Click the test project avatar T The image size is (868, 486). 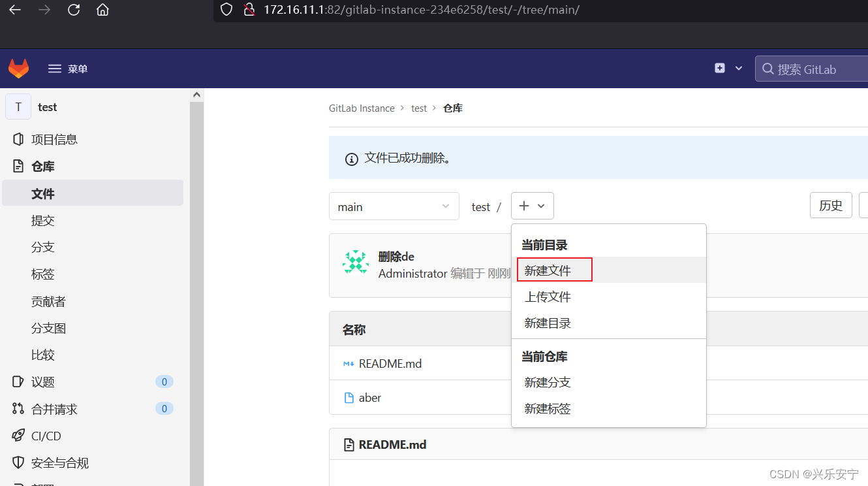pyautogui.click(x=18, y=106)
